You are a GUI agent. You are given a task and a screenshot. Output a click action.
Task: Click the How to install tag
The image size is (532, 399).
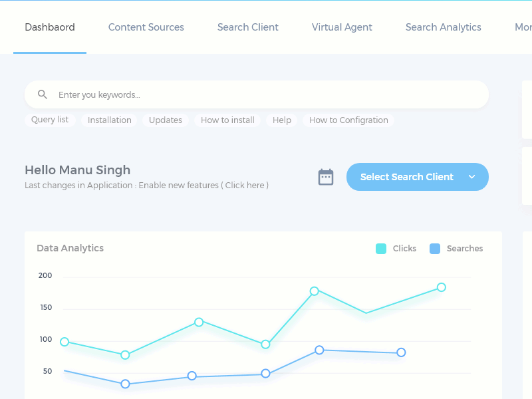[x=227, y=120]
